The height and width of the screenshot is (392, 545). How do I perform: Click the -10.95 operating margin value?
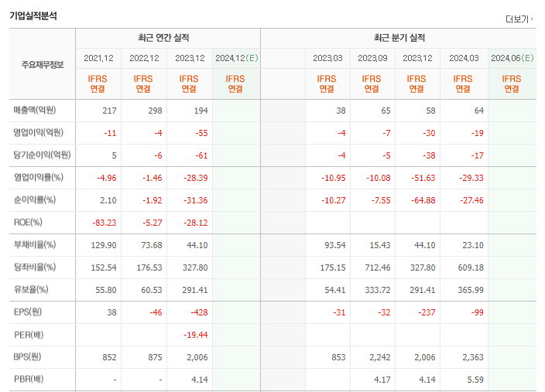point(334,178)
